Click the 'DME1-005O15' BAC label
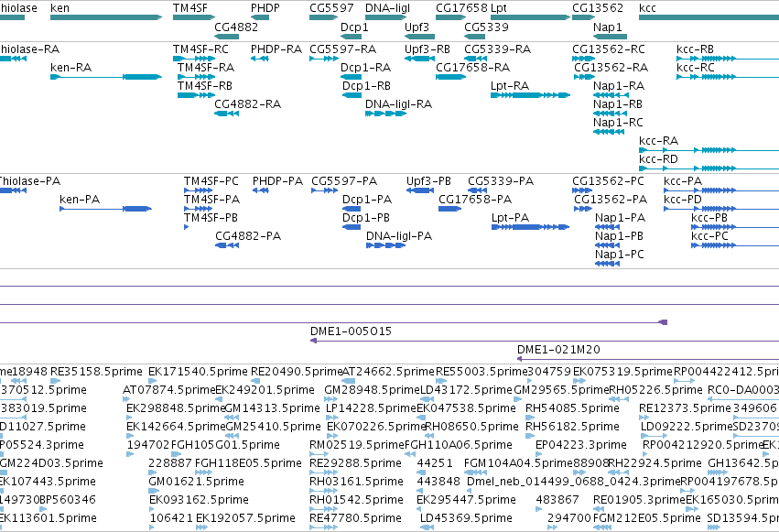The image size is (779, 532). tap(351, 331)
